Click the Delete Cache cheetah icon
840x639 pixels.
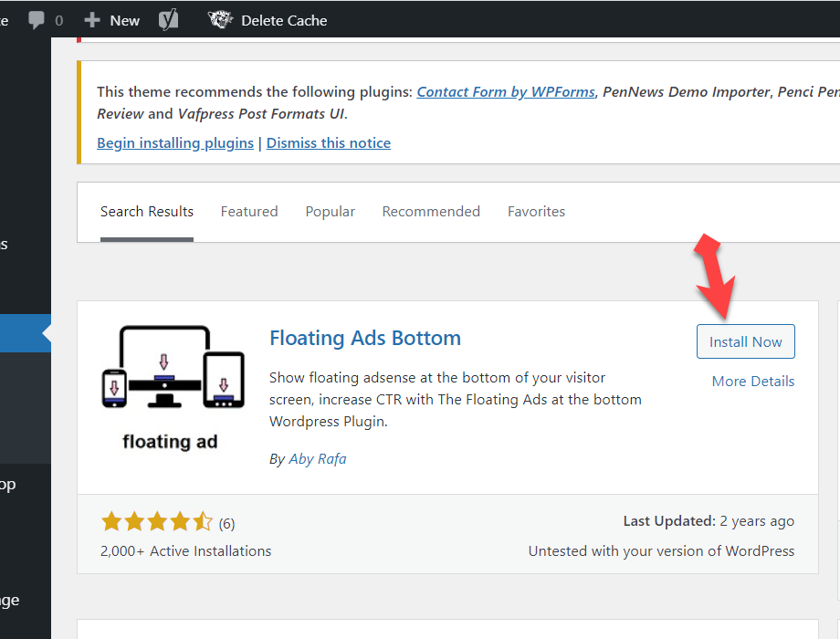220,20
